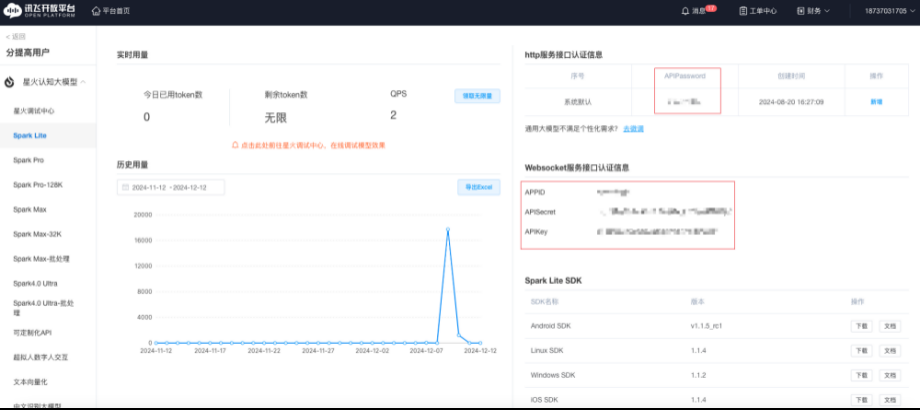The image size is (920, 410).
Task: Select Spark Max-32K in the sidebar
Action: (36, 234)
